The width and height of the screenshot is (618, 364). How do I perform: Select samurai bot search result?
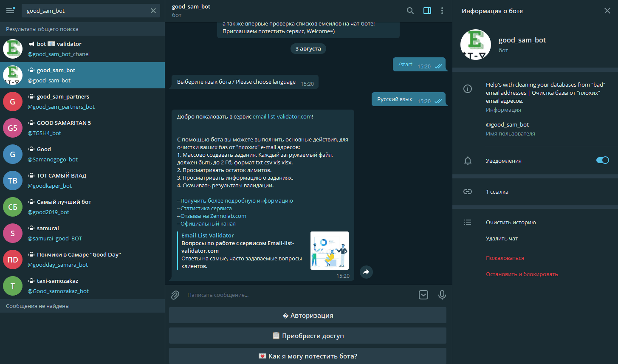pyautogui.click(x=82, y=233)
